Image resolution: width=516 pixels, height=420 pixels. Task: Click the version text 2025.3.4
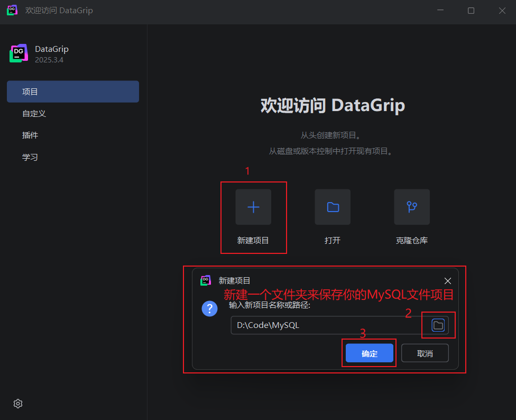tap(49, 60)
